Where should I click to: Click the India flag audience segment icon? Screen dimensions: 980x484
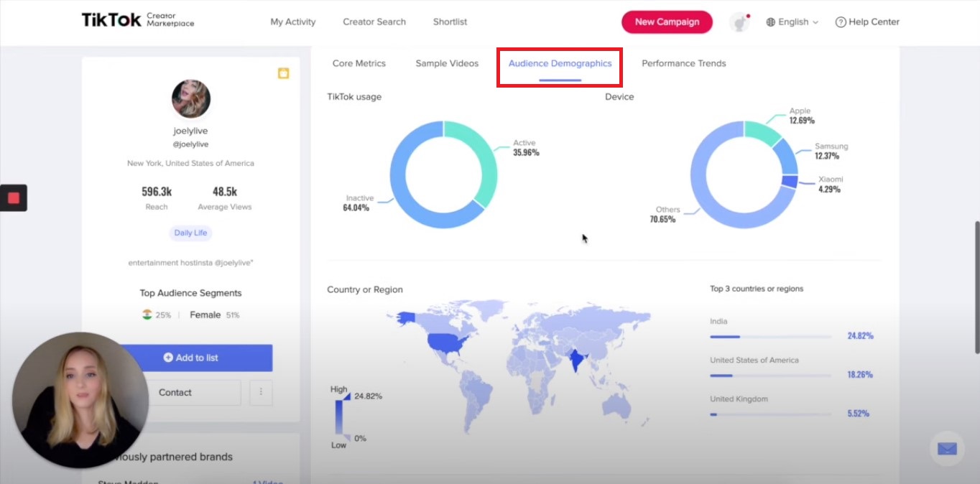(147, 315)
